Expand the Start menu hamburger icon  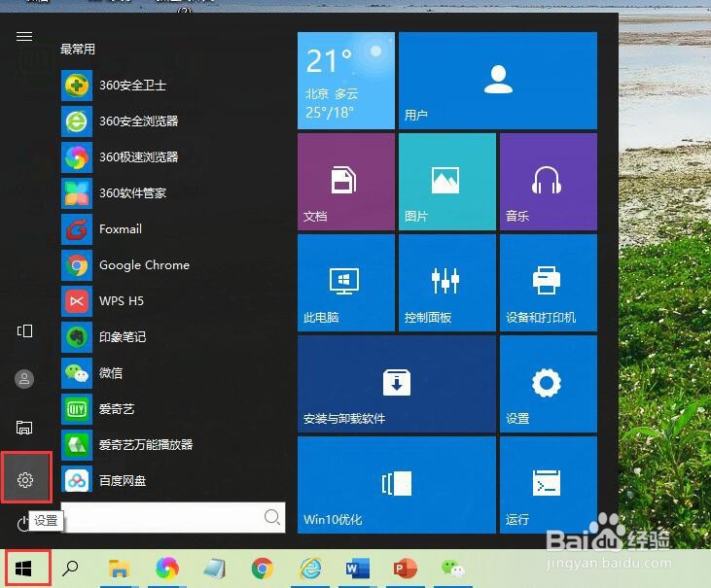coord(24,36)
